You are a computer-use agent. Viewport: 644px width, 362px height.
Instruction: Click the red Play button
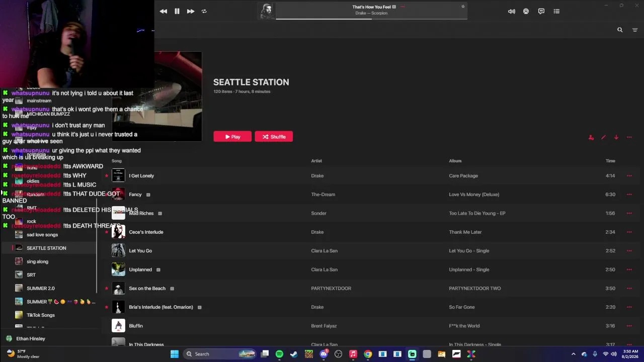(232, 137)
